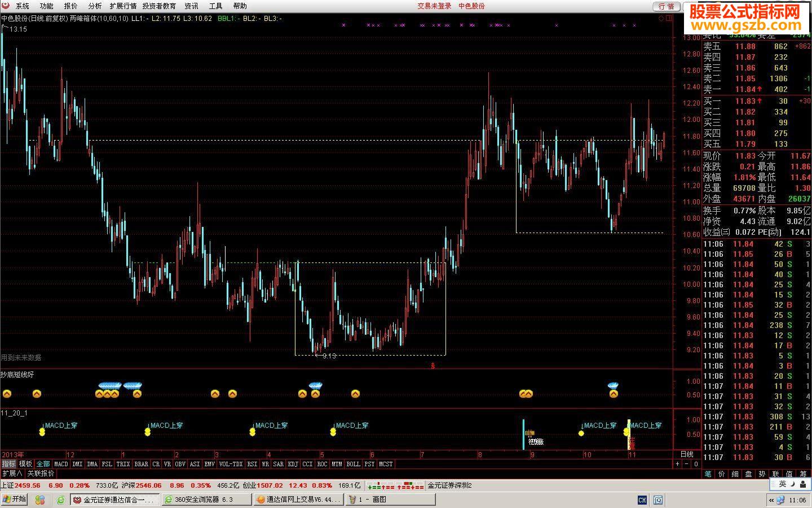Open the 功能 menu
The height and width of the screenshot is (508, 812).
click(x=46, y=6)
